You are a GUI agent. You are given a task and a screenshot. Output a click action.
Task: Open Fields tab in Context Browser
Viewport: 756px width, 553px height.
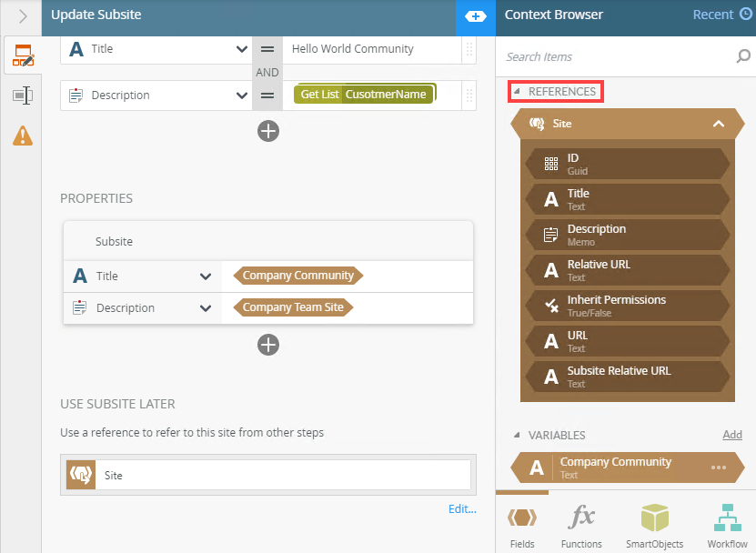[x=522, y=526]
